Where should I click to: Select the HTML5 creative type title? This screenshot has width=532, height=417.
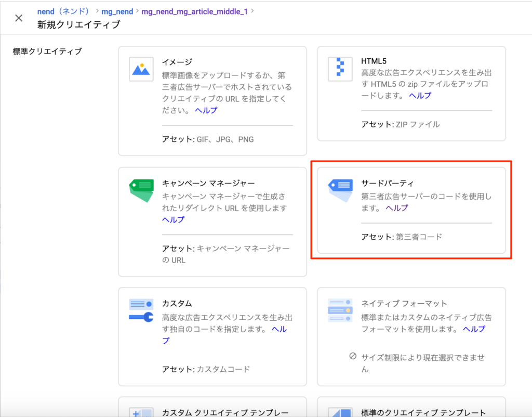374,61
